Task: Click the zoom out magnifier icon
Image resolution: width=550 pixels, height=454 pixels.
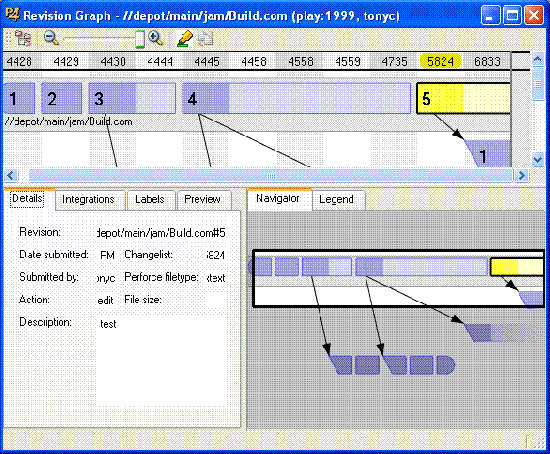Action: point(51,38)
